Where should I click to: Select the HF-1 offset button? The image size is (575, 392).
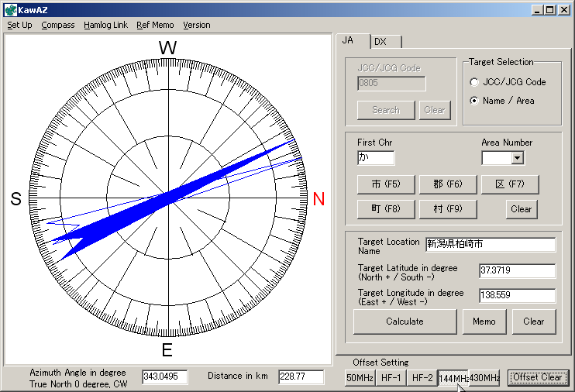coord(391,378)
